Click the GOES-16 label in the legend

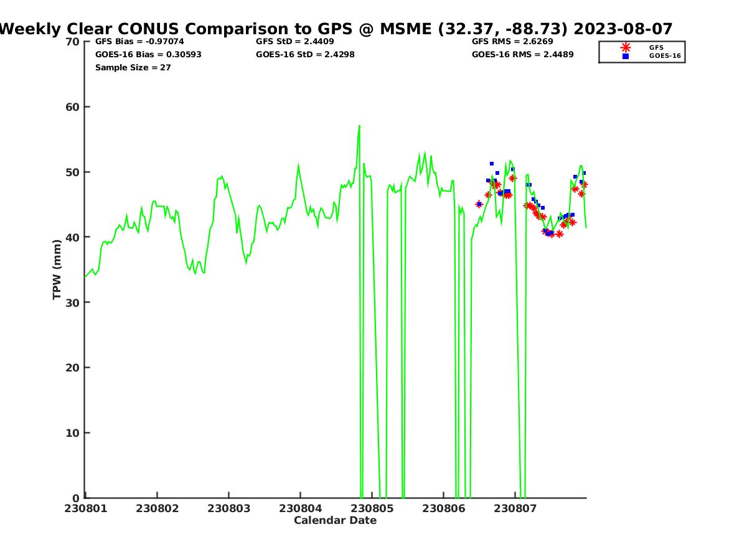tap(665, 56)
